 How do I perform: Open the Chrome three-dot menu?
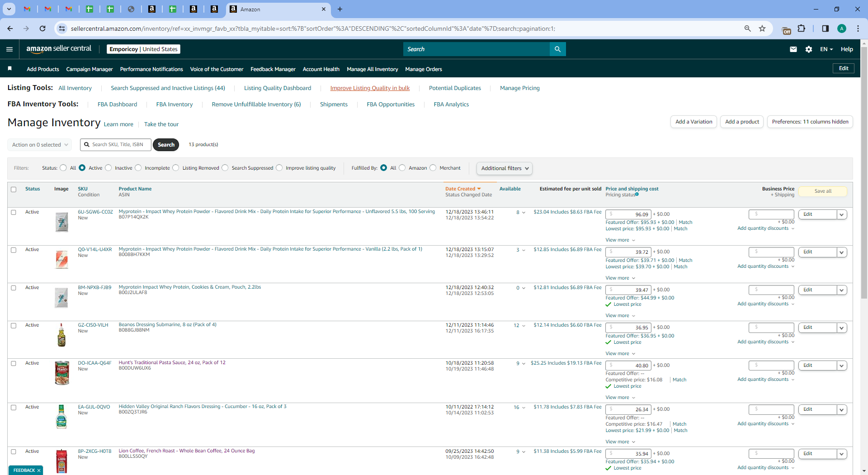[x=858, y=28]
